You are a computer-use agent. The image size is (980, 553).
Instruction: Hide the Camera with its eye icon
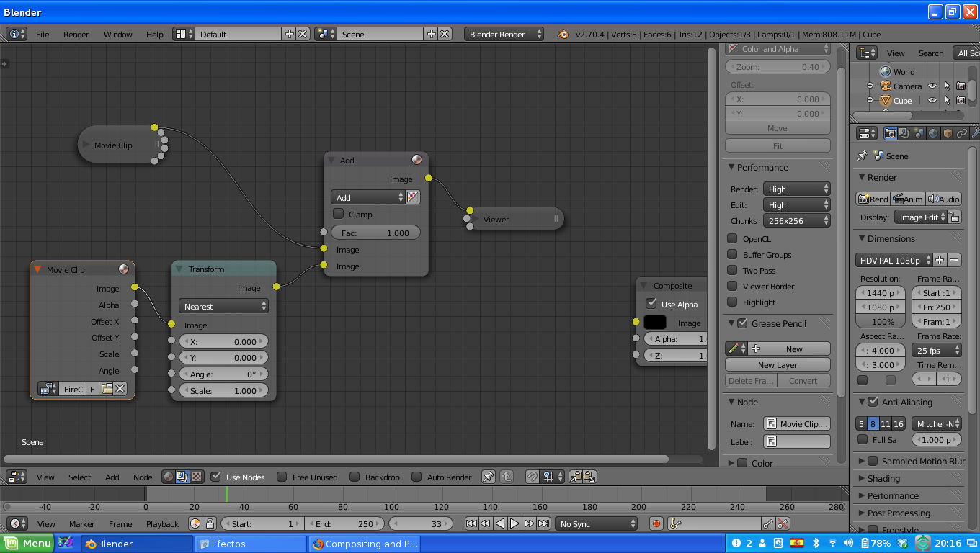pos(932,86)
